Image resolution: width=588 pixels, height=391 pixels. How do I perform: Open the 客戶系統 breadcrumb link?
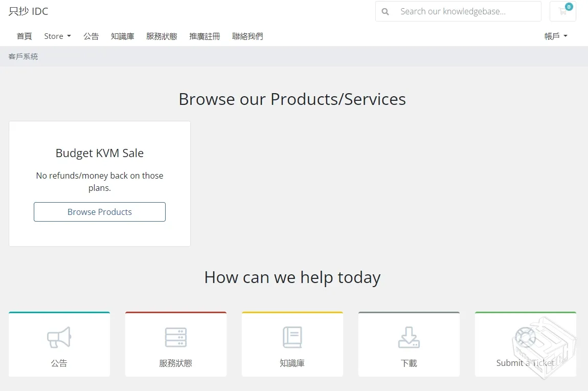click(x=22, y=56)
